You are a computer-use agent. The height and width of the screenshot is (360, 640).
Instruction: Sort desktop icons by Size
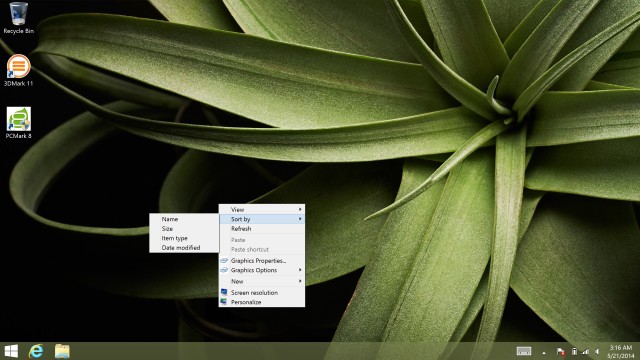pos(184,229)
